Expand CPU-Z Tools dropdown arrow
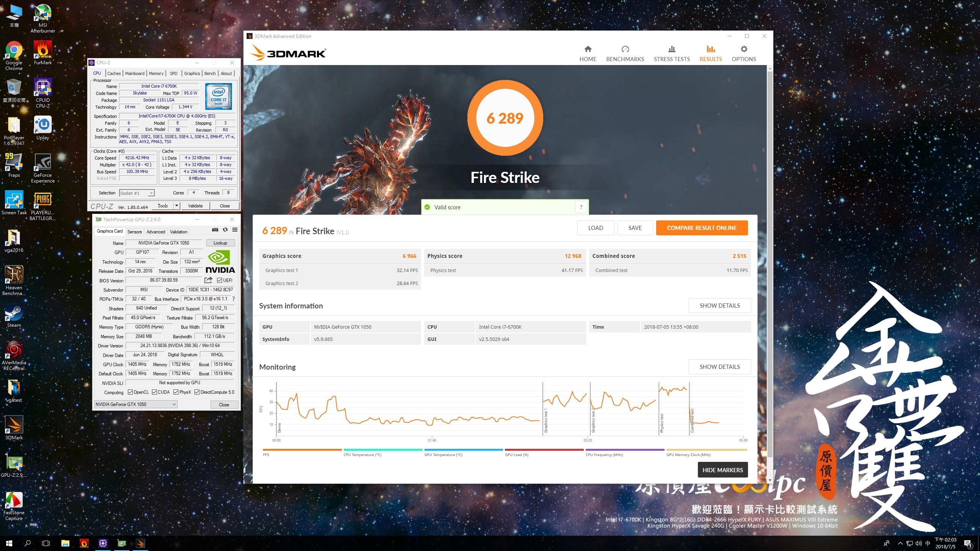Image resolution: width=980 pixels, height=551 pixels. [176, 206]
